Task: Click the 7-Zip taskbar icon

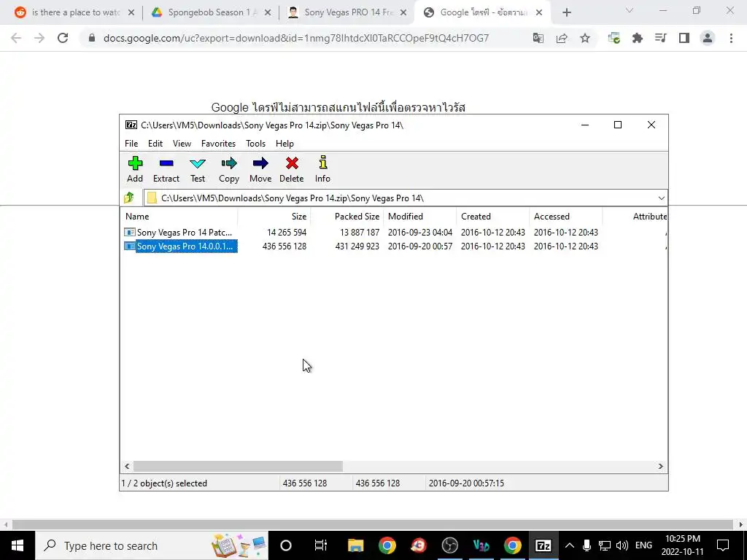Action: [x=543, y=545]
